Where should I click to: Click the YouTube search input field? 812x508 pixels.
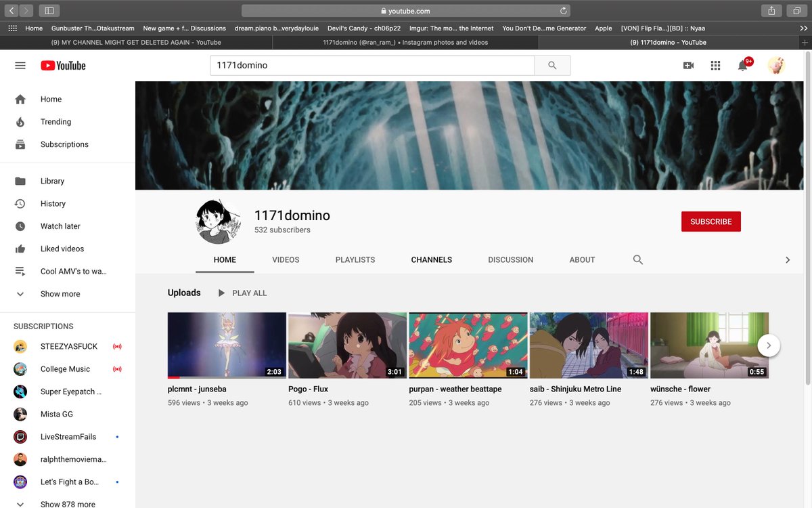(x=372, y=66)
